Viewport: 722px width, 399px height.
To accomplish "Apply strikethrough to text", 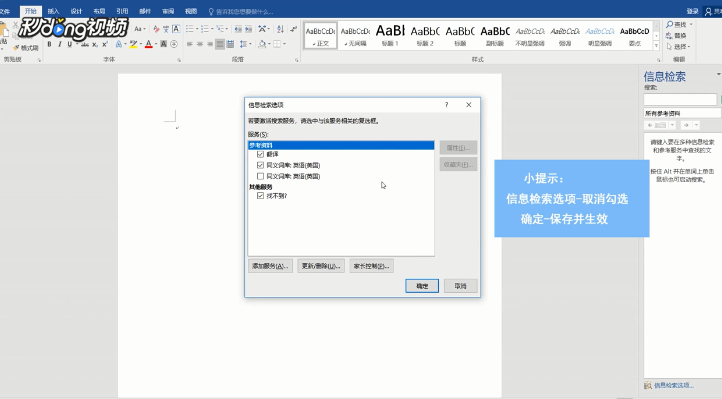I will pyautogui.click(x=85, y=44).
